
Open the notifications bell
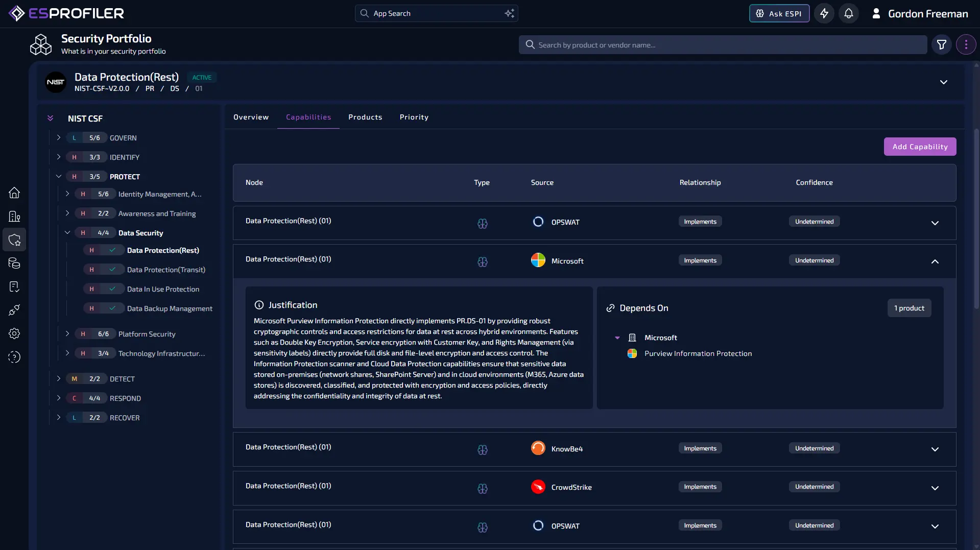tap(849, 13)
